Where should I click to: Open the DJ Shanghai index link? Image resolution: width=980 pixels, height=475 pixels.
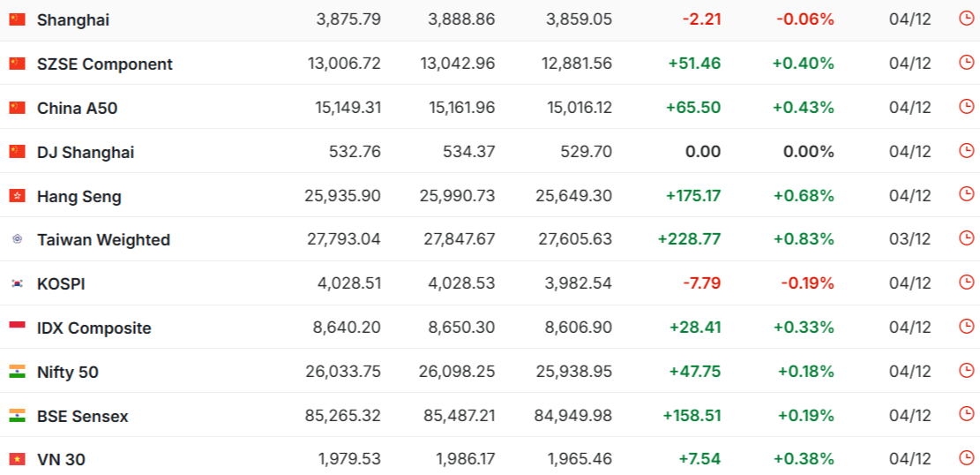pyautogui.click(x=86, y=152)
